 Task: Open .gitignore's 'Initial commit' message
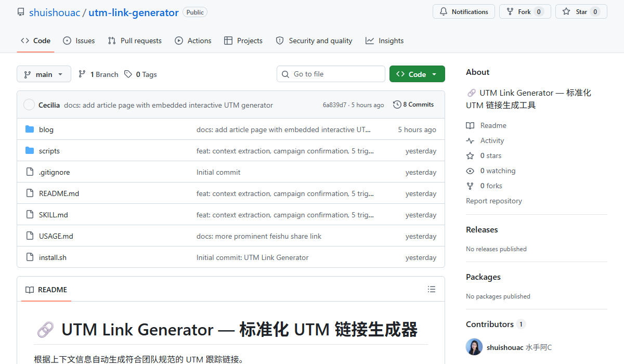click(218, 172)
